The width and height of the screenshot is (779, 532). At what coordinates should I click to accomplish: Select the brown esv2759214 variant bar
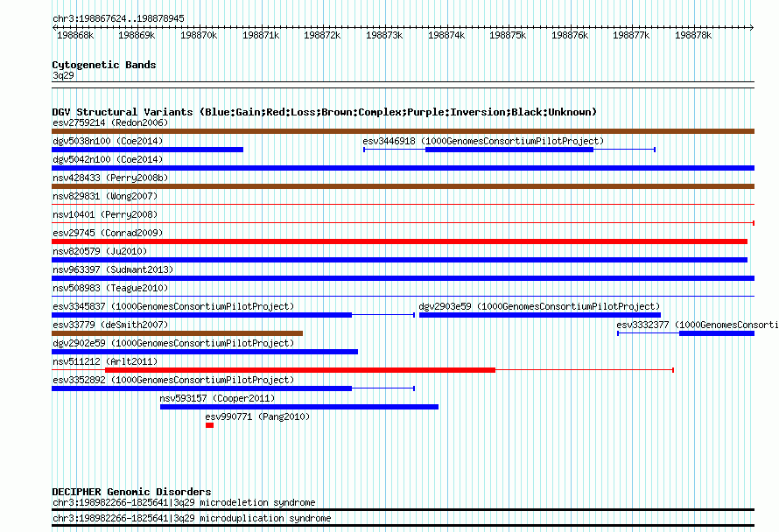click(x=403, y=131)
